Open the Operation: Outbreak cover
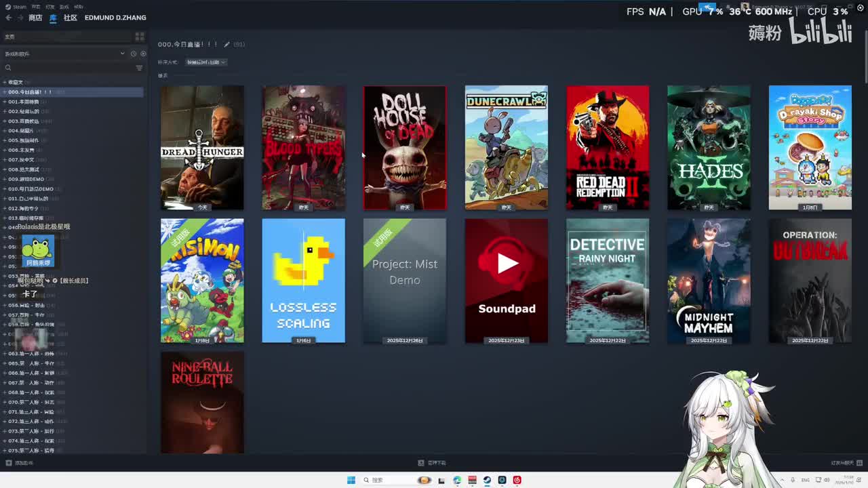This screenshot has width=868, height=488. pyautogui.click(x=810, y=281)
